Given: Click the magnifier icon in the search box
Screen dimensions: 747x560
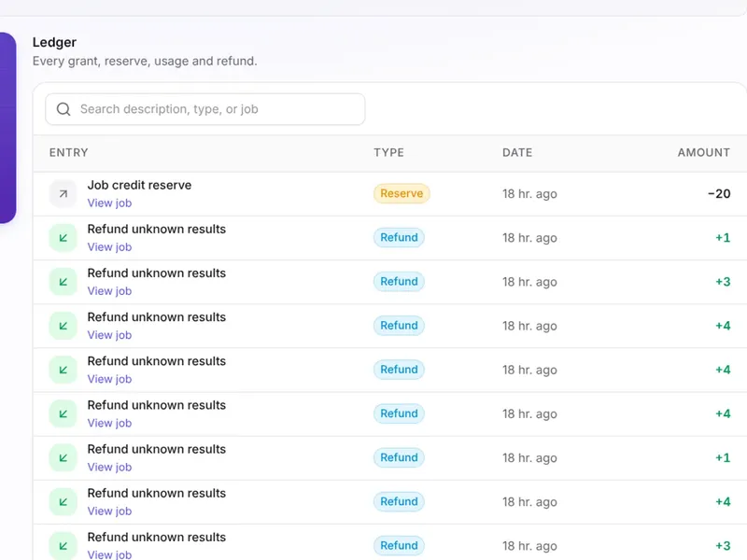Looking at the screenshot, I should tap(63, 109).
